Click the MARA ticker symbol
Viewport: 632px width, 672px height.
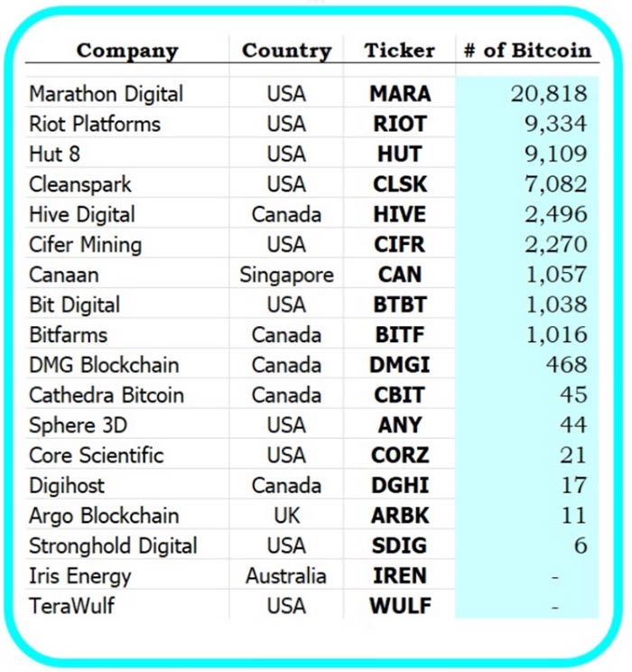399,94
